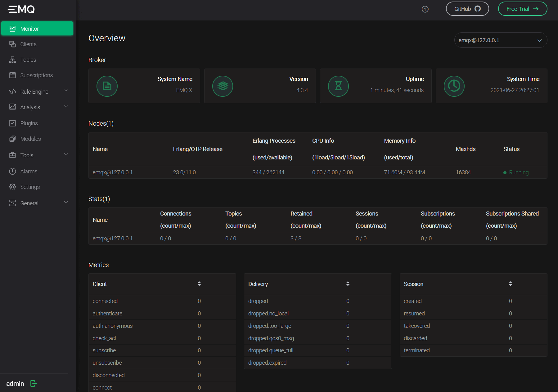Screen dimensions: 558x392
Task: Expand the Tools submenu chevron
Action: click(x=66, y=154)
